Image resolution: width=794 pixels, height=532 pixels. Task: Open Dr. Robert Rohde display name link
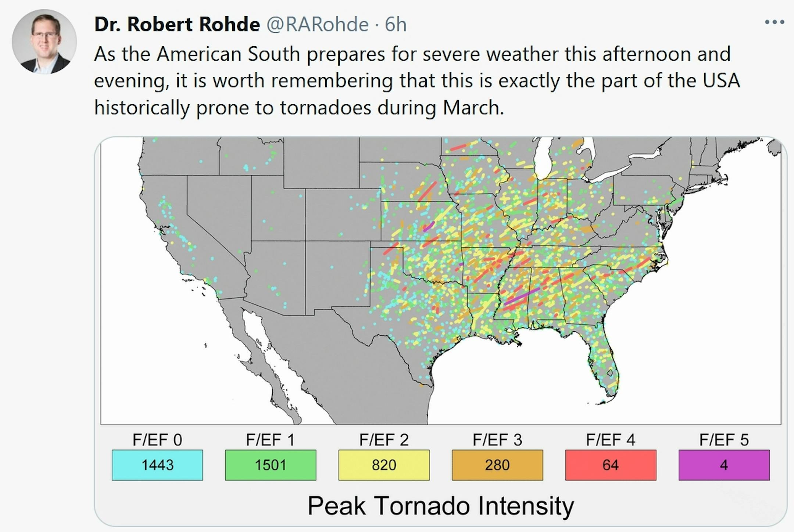click(x=177, y=25)
